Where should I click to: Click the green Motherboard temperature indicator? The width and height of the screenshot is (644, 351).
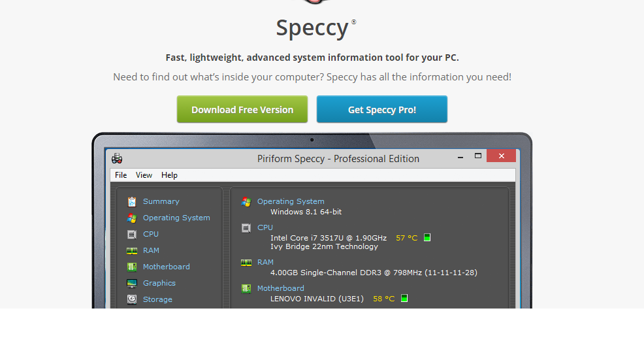(x=404, y=299)
